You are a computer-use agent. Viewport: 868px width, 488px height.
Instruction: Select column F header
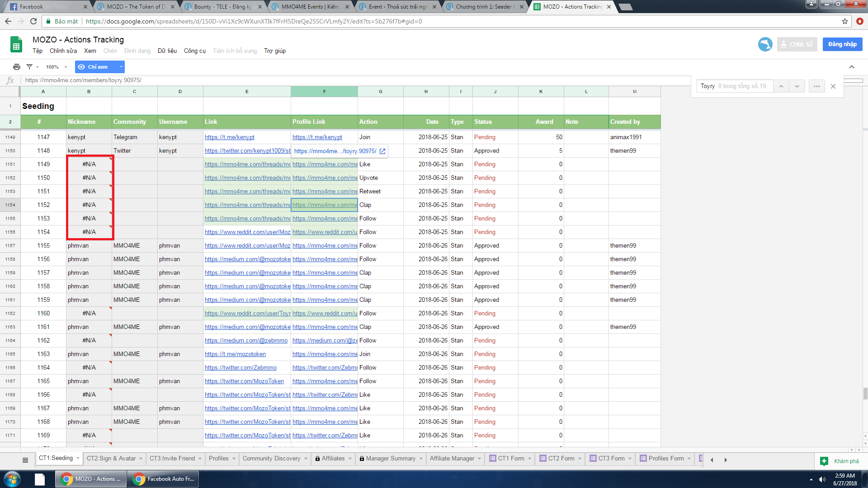click(x=324, y=92)
